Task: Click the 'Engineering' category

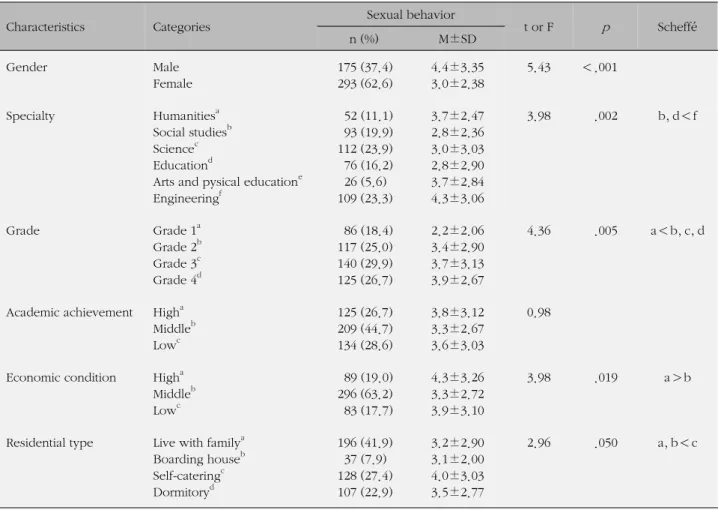Action: (x=187, y=198)
